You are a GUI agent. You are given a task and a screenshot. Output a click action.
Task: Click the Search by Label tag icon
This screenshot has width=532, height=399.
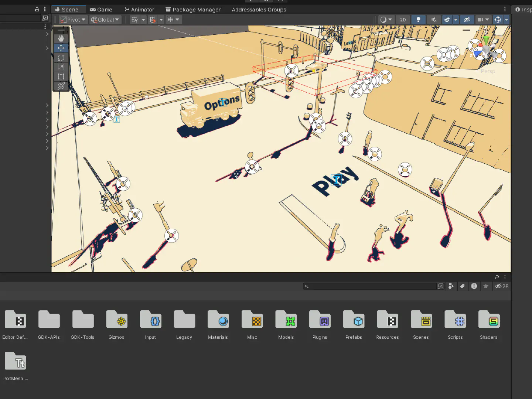[462, 286]
